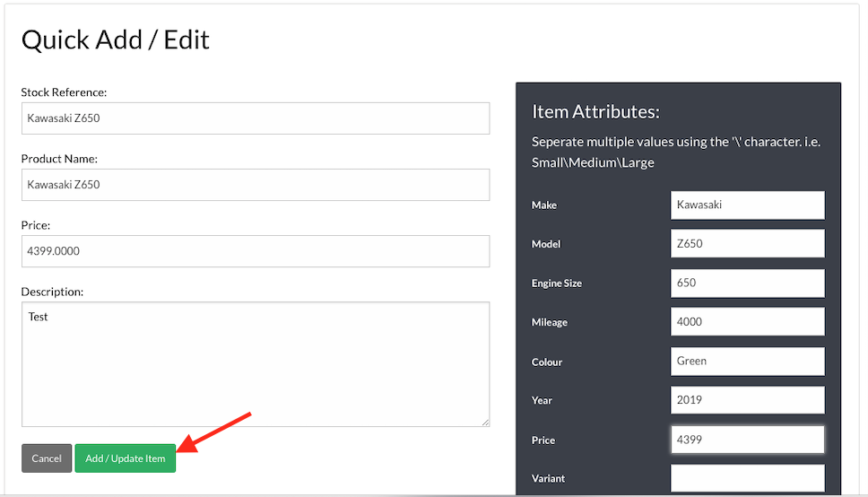This screenshot has height=497, width=868.
Task: Focus the Model attribute field with Z650
Action: [x=747, y=244]
